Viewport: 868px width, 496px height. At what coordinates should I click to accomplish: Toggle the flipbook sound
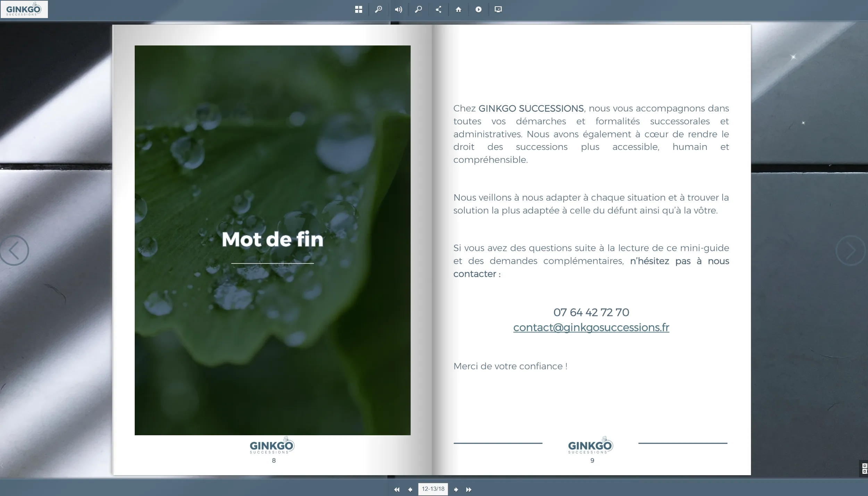click(x=399, y=9)
